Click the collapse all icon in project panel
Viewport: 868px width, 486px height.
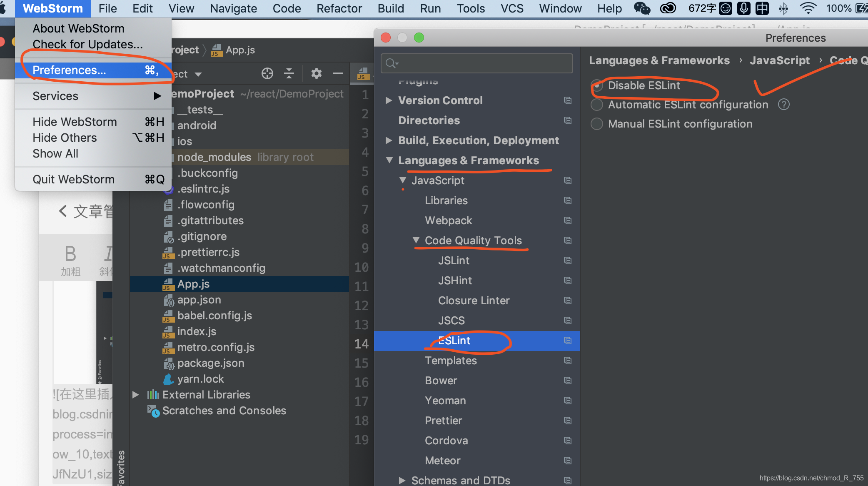point(289,74)
